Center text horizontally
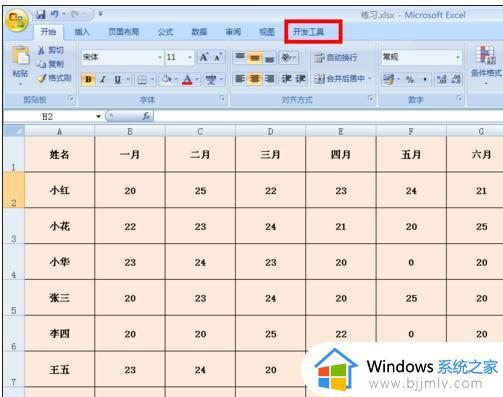This screenshot has width=503, height=397. [x=255, y=79]
